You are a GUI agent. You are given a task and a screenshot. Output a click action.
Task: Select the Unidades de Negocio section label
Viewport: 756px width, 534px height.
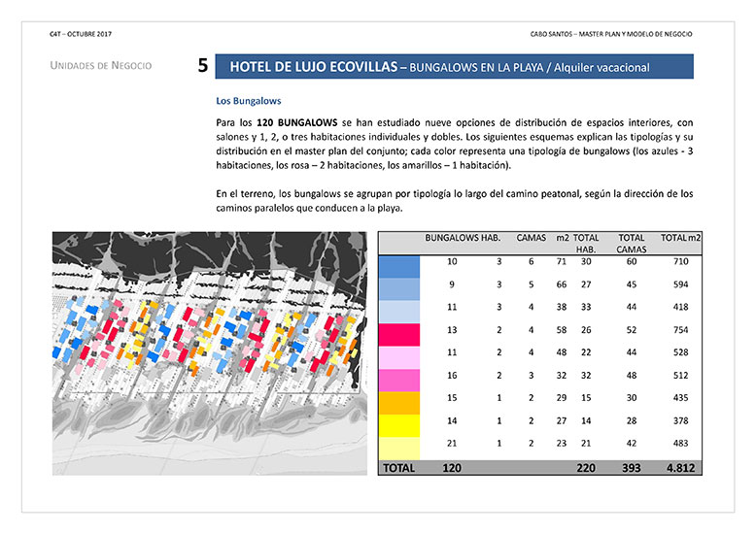(x=100, y=65)
